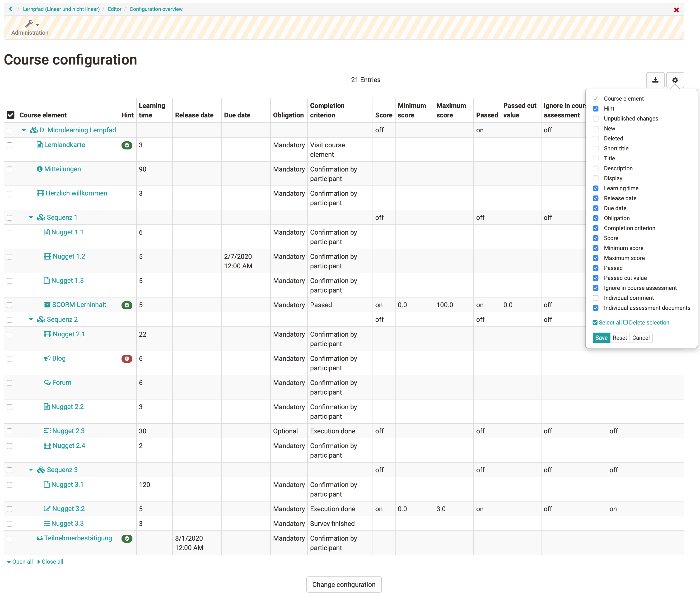Screen dimensions: 700x594
Task: Click green hint badge for SCORM-Lerninhalt
Action: (x=127, y=305)
